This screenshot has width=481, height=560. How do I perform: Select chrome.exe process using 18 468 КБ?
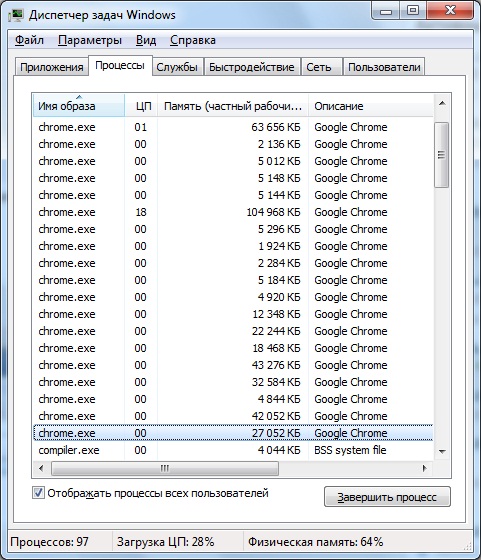tap(233, 348)
